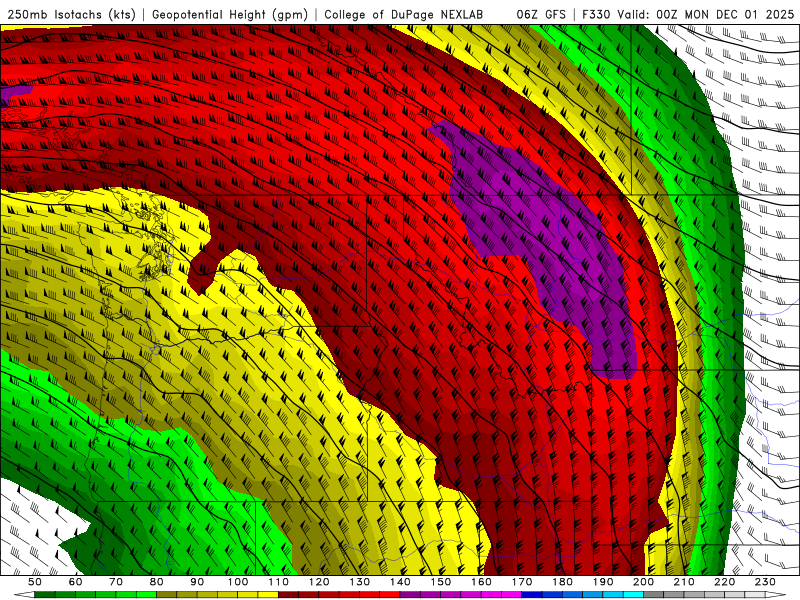Click the dark red swatch right of 110
The image size is (800, 600).
[x=288, y=595]
